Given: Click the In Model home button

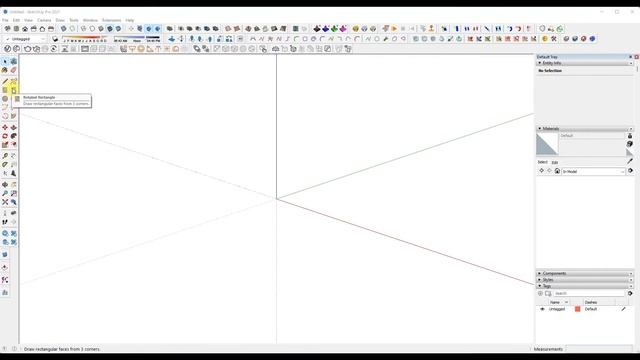Looking at the screenshot, I should 557,171.
